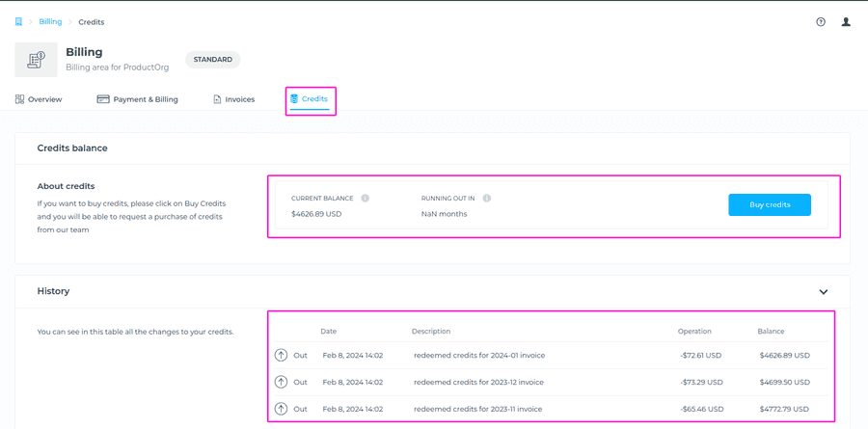Click the Out arrow icon for 2023-11 invoice
Viewport: 868px width, 429px height.
tap(281, 409)
